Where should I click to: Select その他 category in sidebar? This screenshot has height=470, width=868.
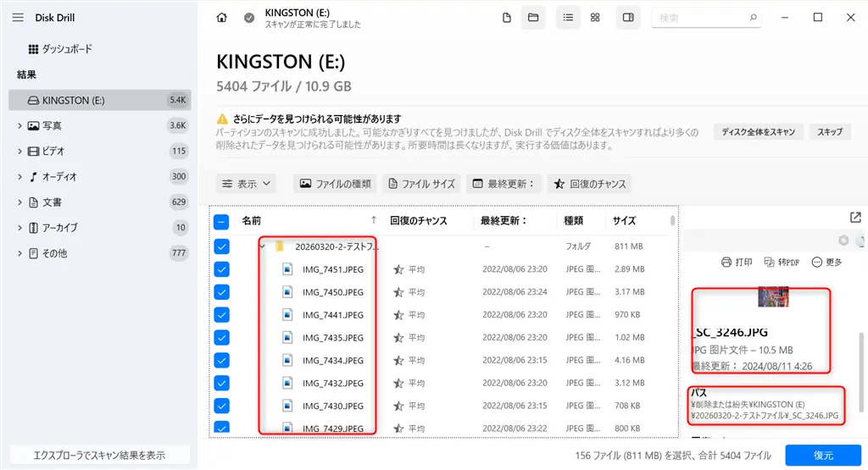coord(100,252)
